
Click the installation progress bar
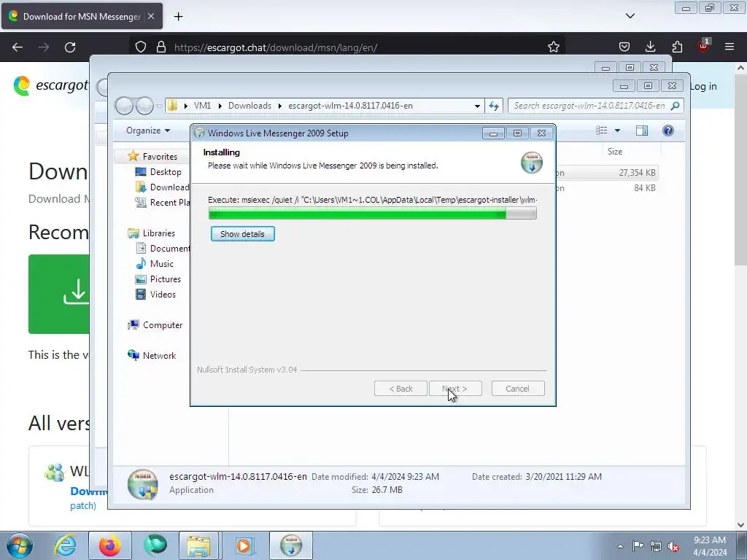(372, 214)
